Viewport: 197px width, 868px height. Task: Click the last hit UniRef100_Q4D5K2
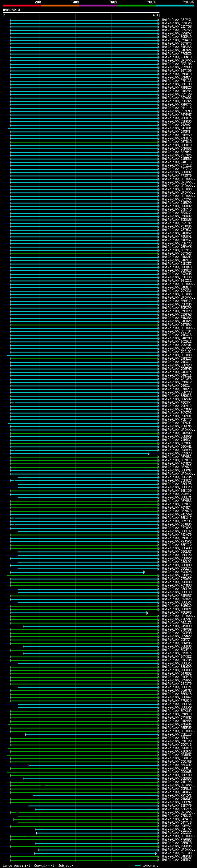(176, 860)
